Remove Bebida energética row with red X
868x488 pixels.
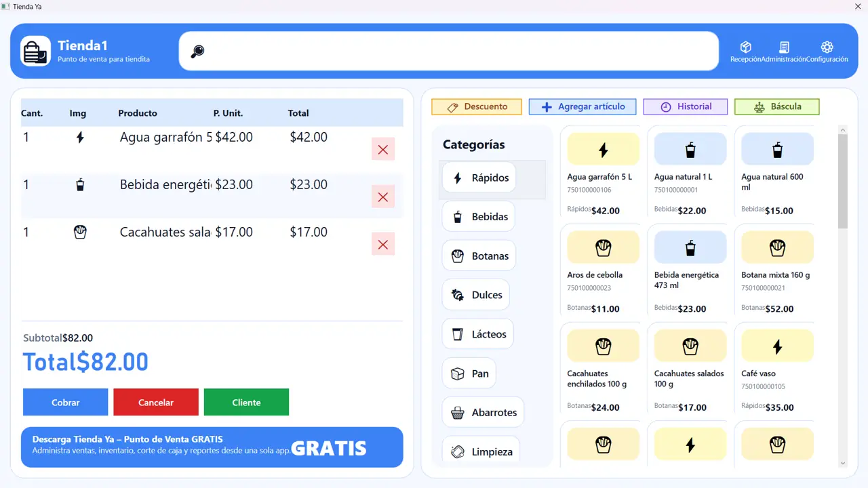click(x=383, y=197)
